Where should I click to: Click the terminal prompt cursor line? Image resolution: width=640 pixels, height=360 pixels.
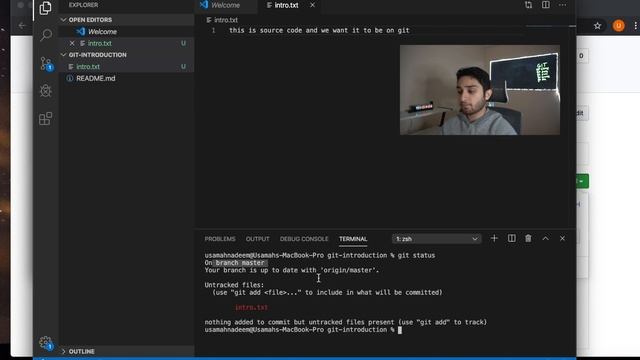(x=303, y=330)
